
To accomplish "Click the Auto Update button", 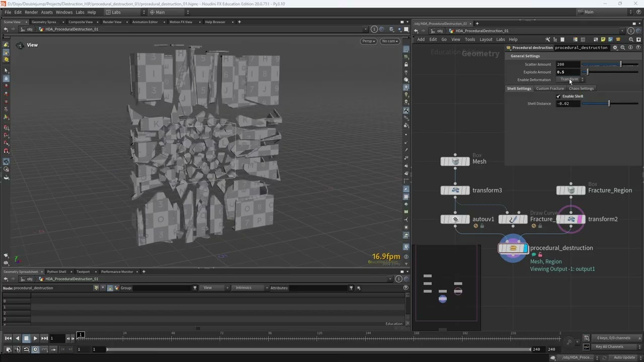I will (x=624, y=357).
